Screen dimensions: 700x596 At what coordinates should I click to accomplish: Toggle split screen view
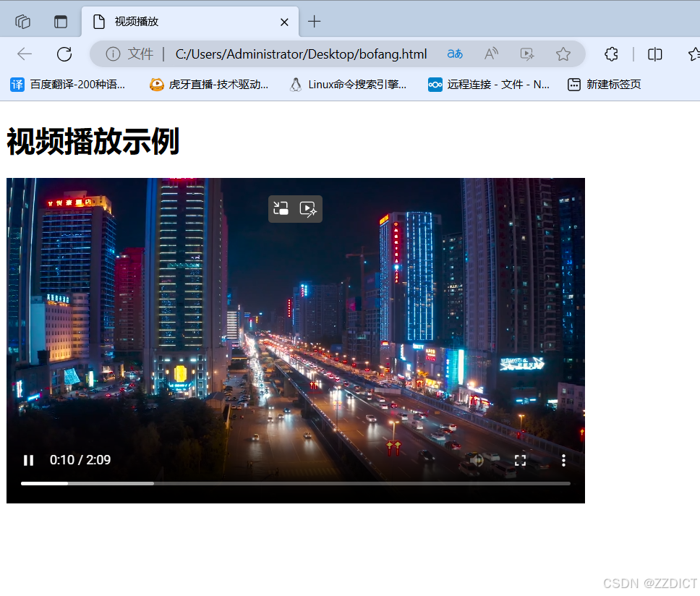pos(655,54)
